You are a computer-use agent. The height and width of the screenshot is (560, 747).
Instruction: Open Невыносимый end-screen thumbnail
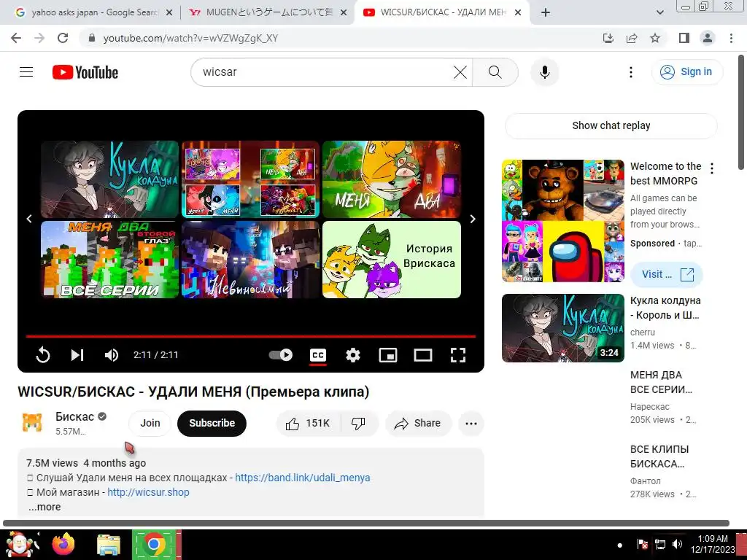click(x=251, y=260)
